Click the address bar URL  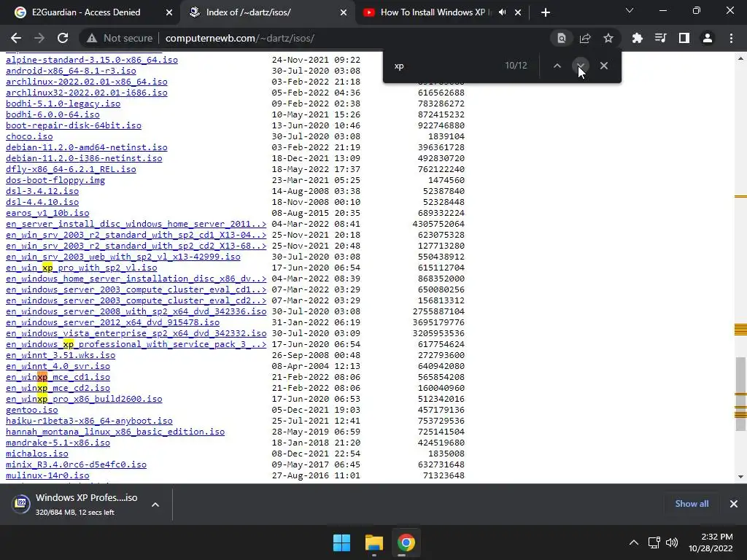239,38
